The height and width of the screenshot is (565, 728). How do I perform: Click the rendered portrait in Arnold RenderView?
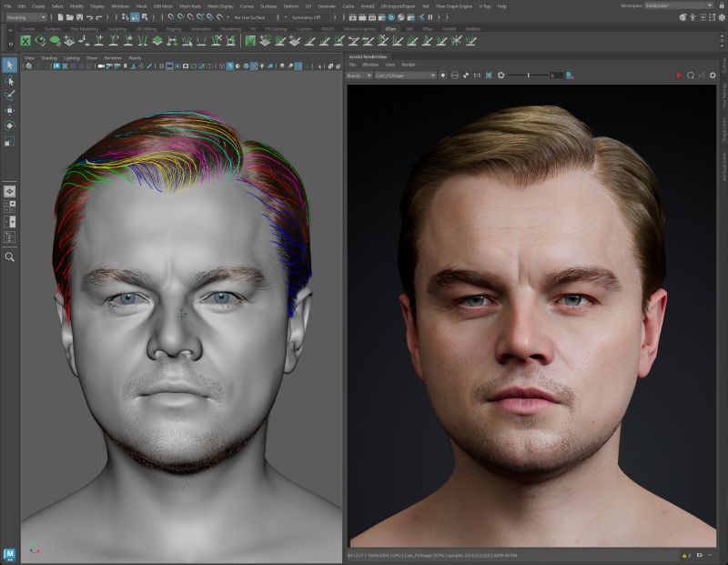[531, 315]
